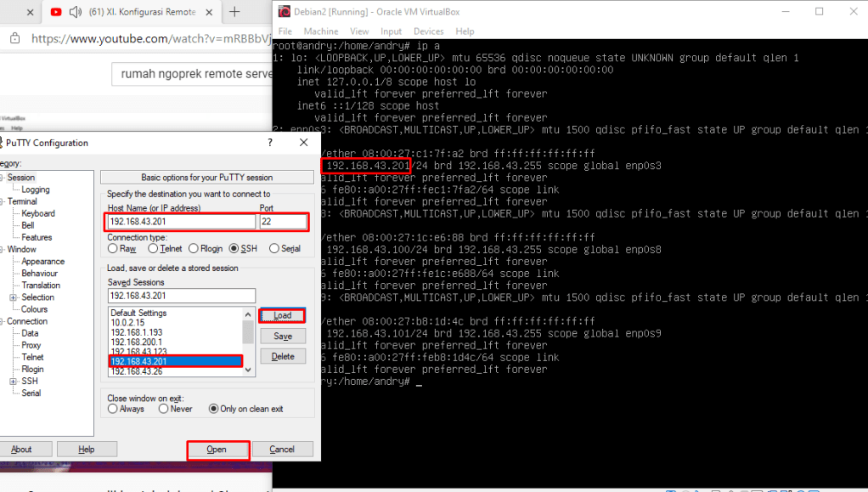Select the Logging category under Session
The width and height of the screenshot is (868, 492).
36,189
